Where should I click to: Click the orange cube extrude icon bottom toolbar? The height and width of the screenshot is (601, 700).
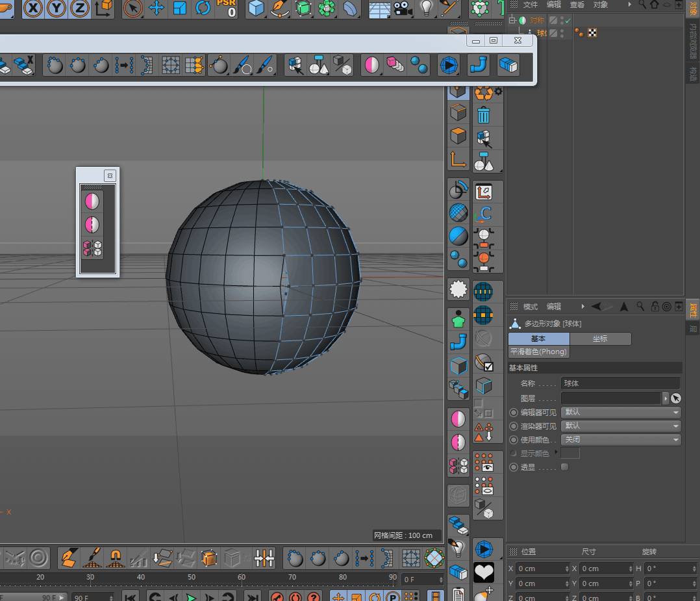208,558
